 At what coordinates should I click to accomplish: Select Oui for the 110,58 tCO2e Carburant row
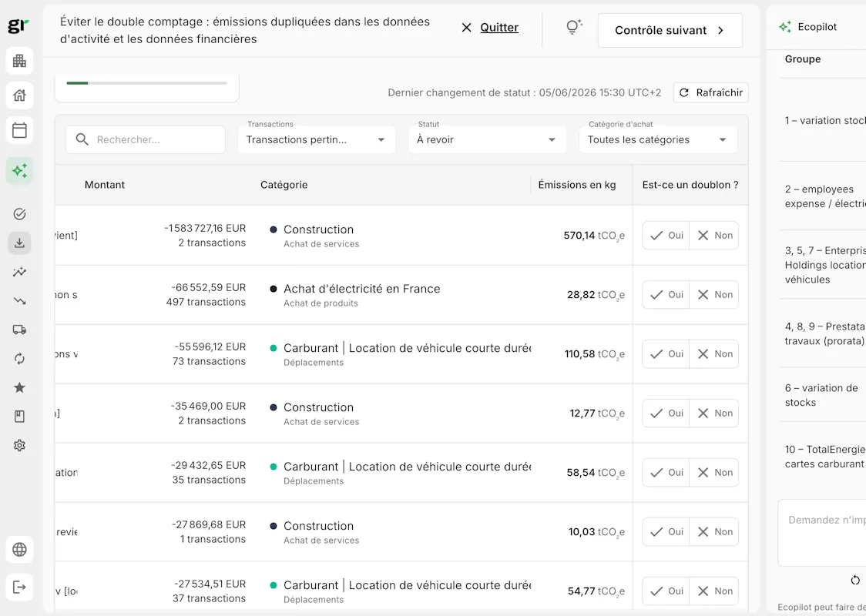(x=666, y=353)
